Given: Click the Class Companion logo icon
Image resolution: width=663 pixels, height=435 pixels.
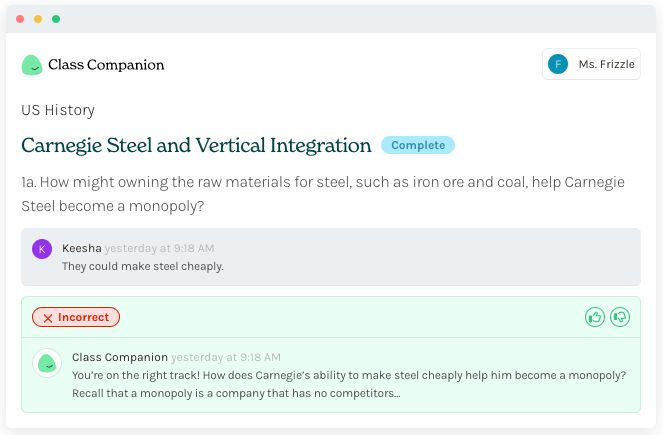Looking at the screenshot, I should 32,65.
